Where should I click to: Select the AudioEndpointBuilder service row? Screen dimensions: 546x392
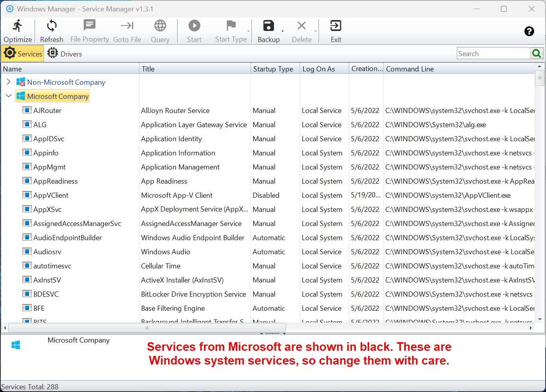[268, 237]
